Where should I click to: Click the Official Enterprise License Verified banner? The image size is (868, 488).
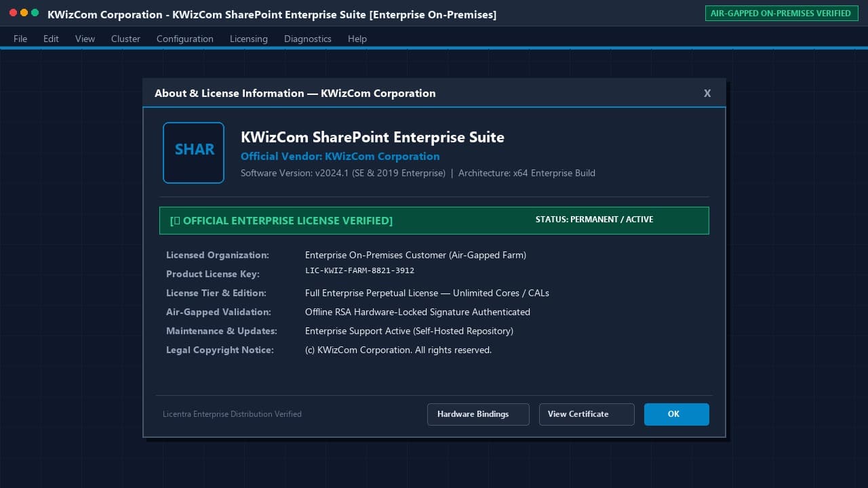[434, 220]
